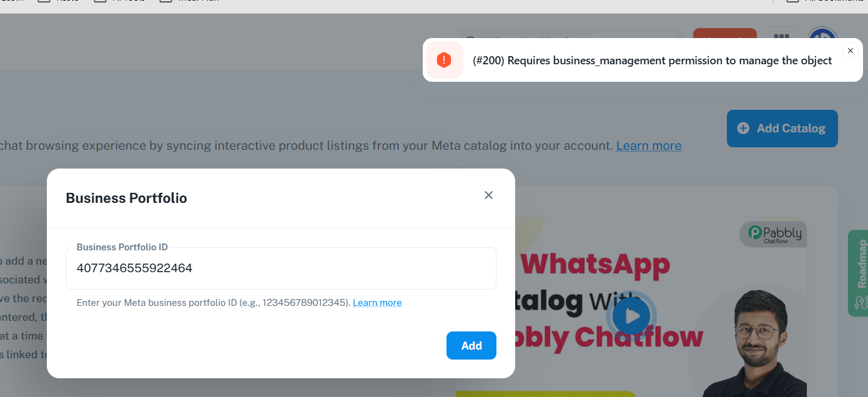Image resolution: width=868 pixels, height=397 pixels.
Task: Click the plus icon in Add Catalog
Action: (x=743, y=129)
